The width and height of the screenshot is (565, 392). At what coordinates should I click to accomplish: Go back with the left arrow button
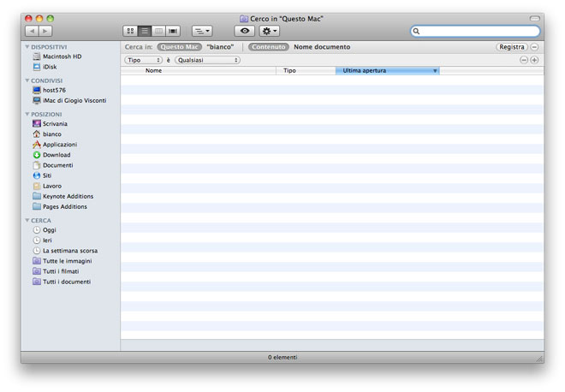point(32,31)
